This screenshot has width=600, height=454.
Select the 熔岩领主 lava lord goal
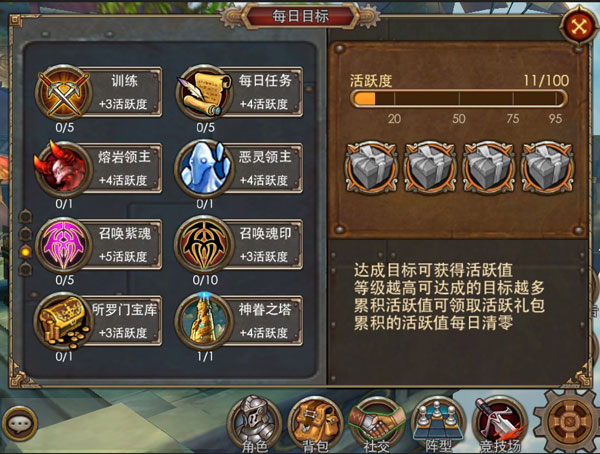click(99, 168)
